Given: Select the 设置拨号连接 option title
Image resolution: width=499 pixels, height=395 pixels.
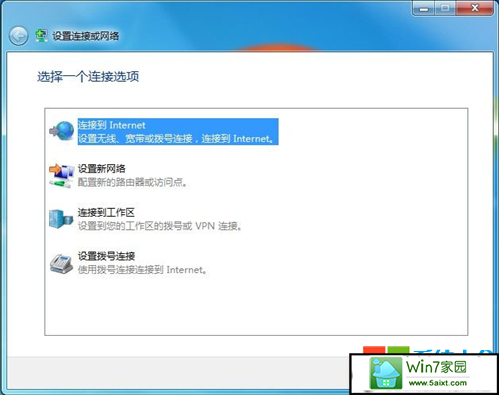Looking at the screenshot, I should coord(106,256).
